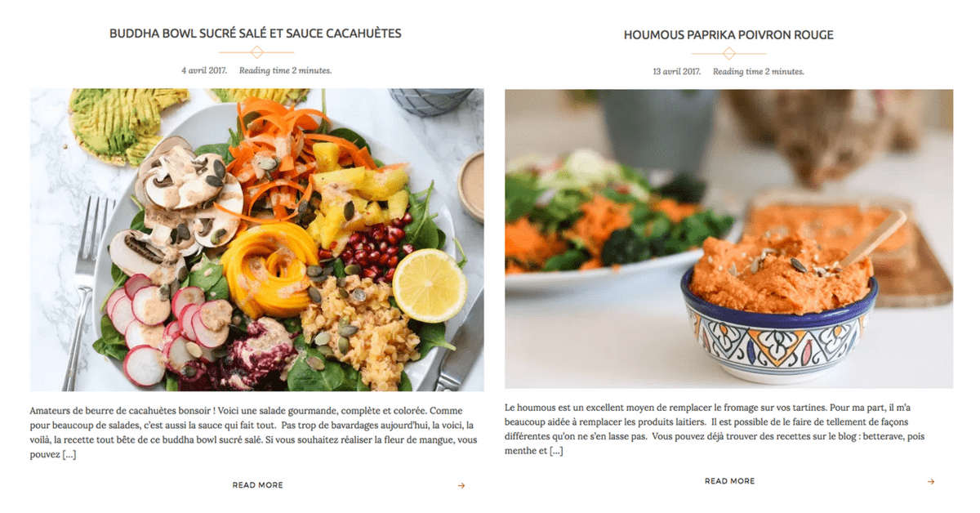This screenshot has height=513, width=980.
Task: Click the diamond ornament under Houmous title
Action: [729, 53]
